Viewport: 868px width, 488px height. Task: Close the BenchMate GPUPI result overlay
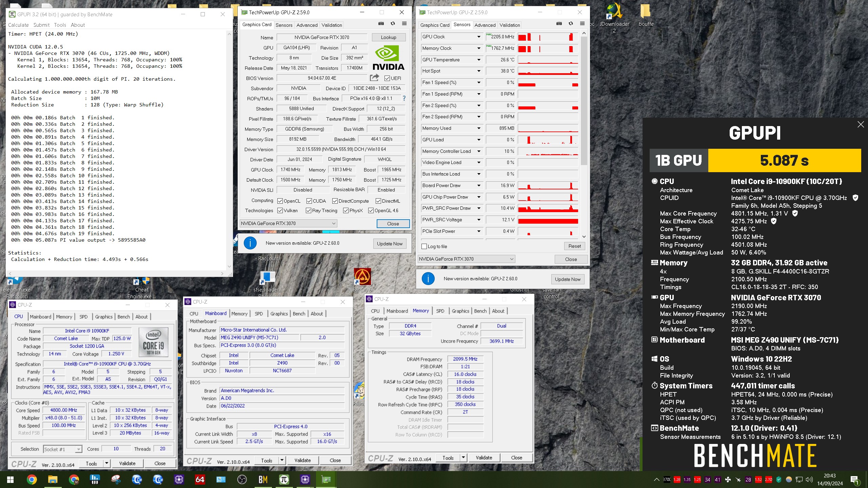tap(861, 124)
